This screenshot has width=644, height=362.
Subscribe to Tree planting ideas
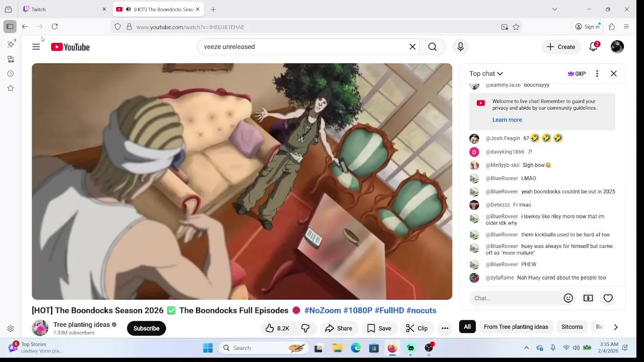[146, 328]
